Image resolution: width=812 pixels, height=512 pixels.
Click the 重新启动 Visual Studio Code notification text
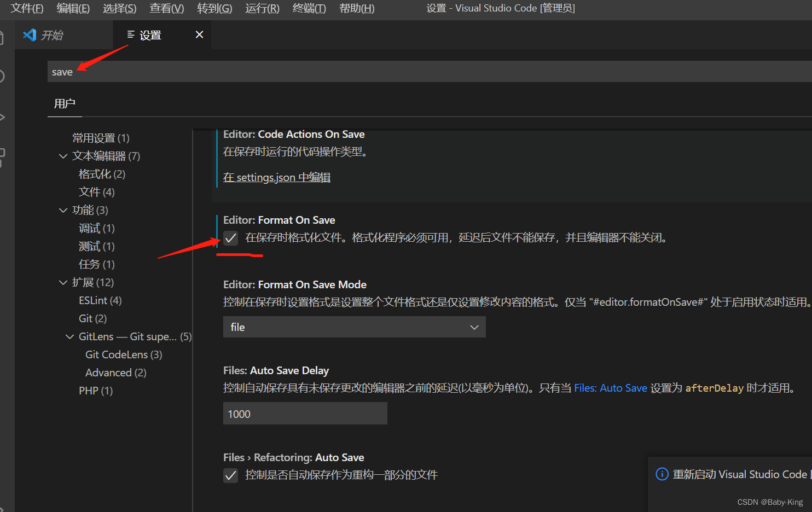(742, 474)
